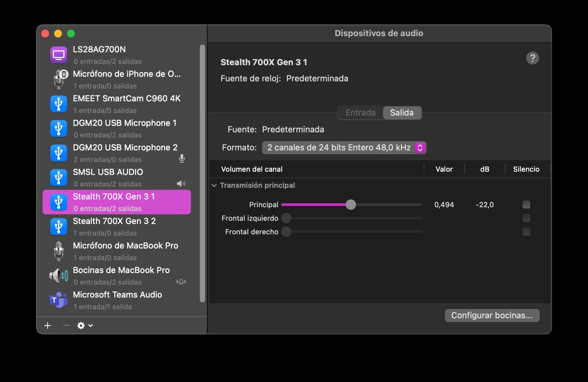Viewport: 588px width, 382px height.
Task: Click the Silencio column header
Action: click(x=526, y=169)
